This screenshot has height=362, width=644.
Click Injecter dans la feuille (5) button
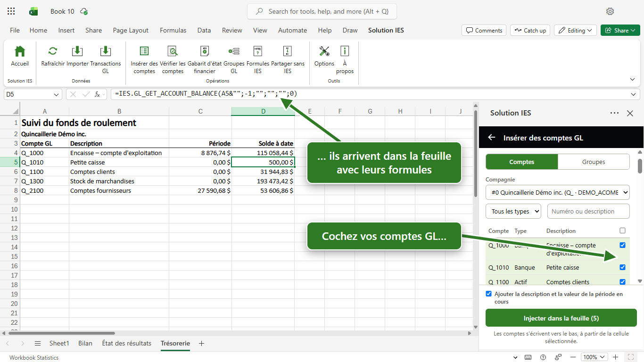[x=561, y=318]
